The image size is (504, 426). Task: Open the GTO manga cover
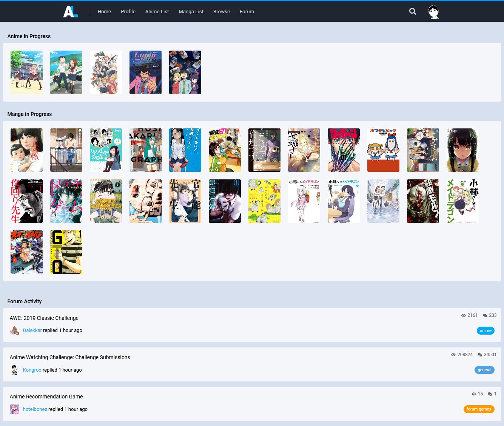pyautogui.click(x=66, y=252)
